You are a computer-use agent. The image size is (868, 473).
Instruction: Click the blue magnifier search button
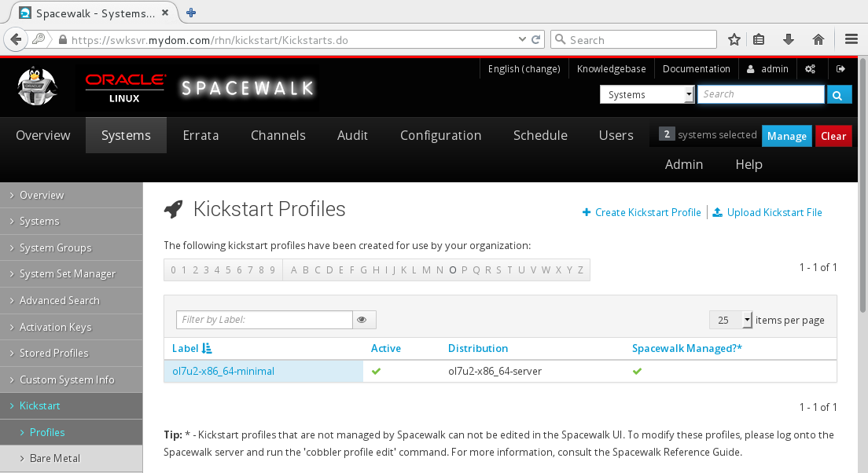837,94
